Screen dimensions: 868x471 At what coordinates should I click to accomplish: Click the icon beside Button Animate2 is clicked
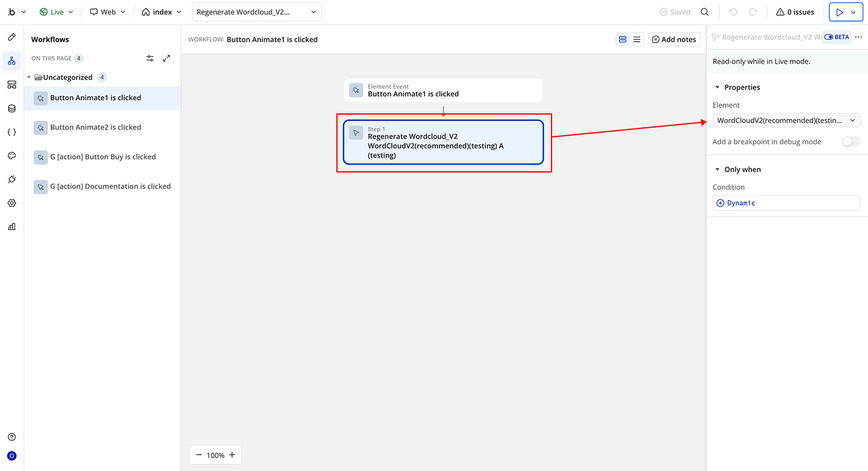click(40, 128)
